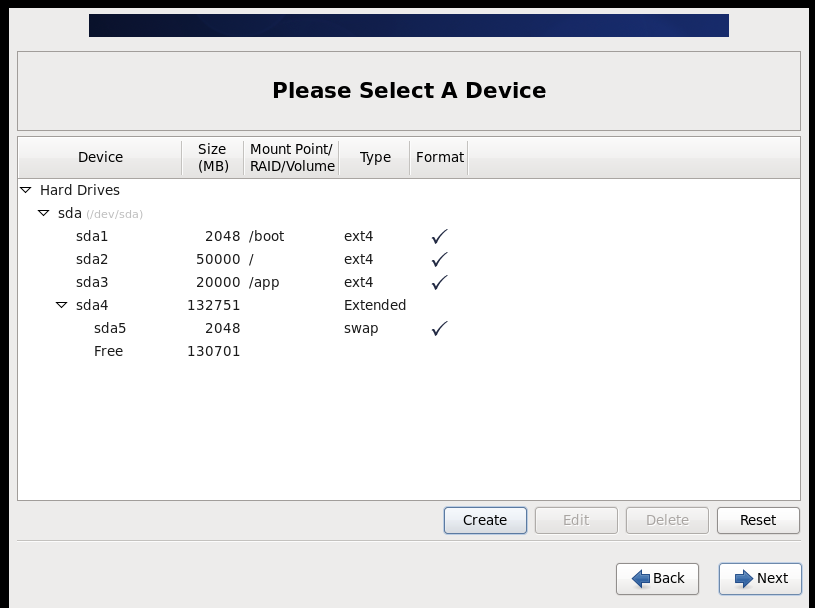
Task: Select the sda3 partition row
Action: 409,282
